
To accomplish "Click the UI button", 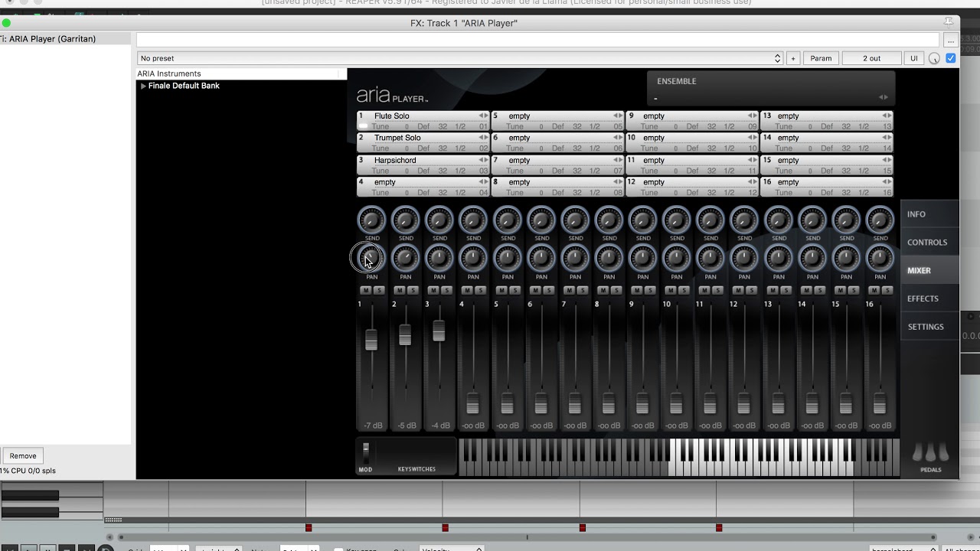I will [913, 58].
